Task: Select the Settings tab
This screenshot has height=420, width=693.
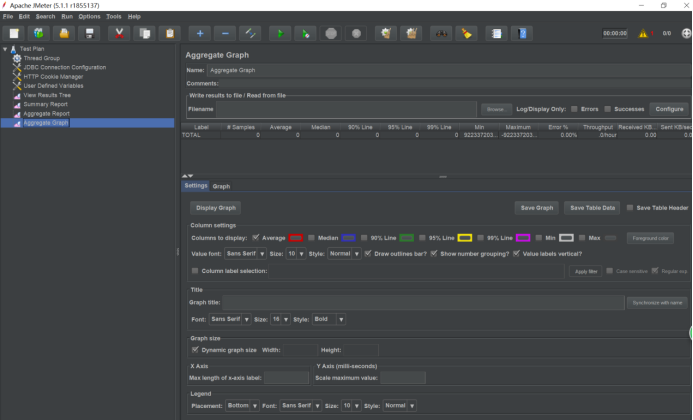Action: click(x=196, y=186)
